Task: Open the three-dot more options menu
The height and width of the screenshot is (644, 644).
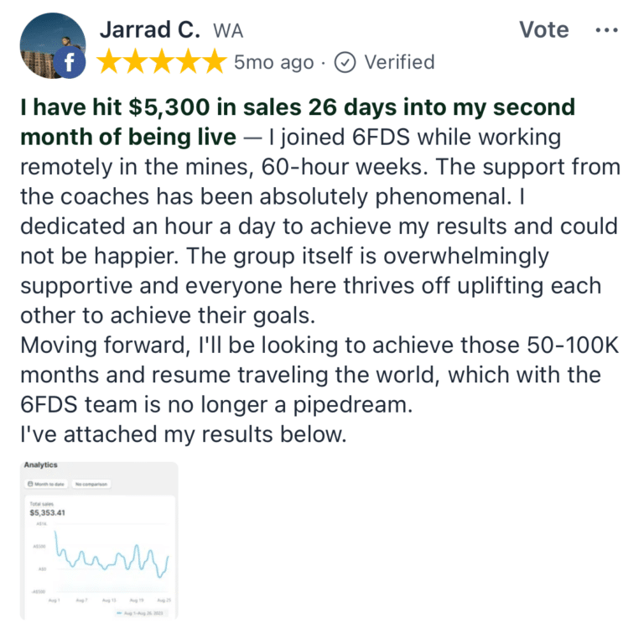Action: click(606, 30)
